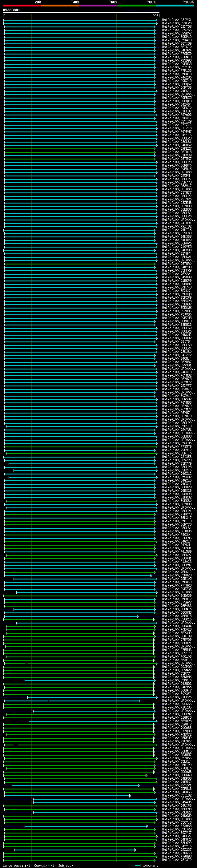
Task: Select hit label UniRef100_C0PQ62
Action: click(176, 84)
